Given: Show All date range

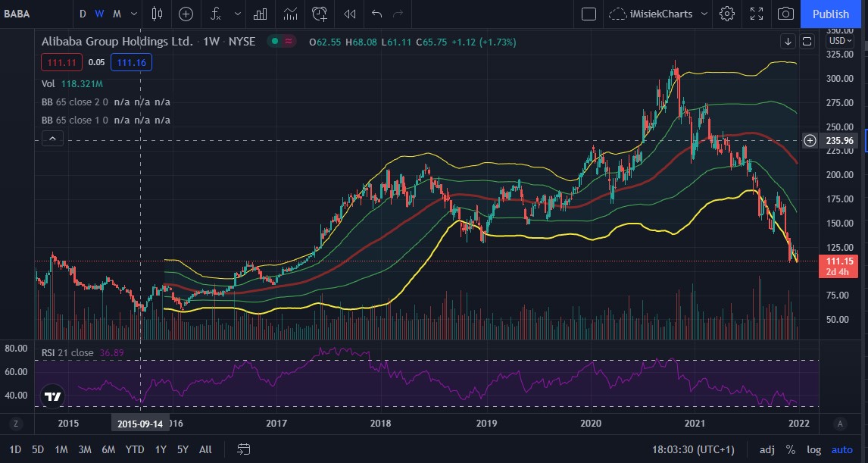Looking at the screenshot, I should click(x=205, y=449).
